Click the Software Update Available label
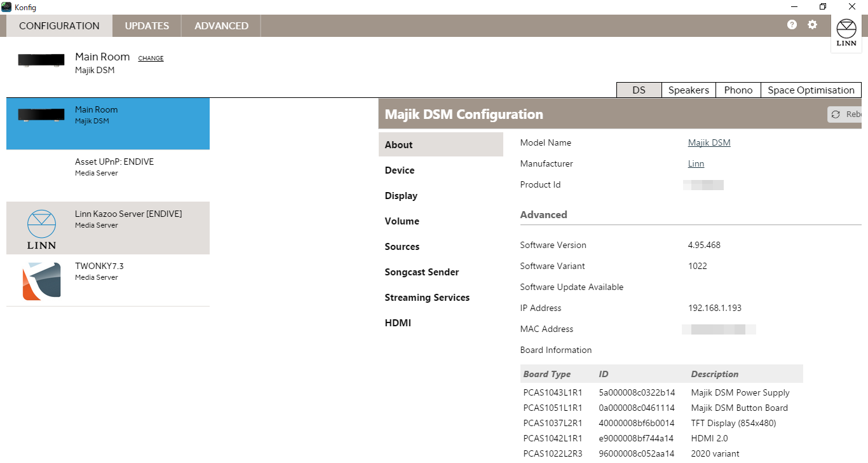 [x=571, y=287]
